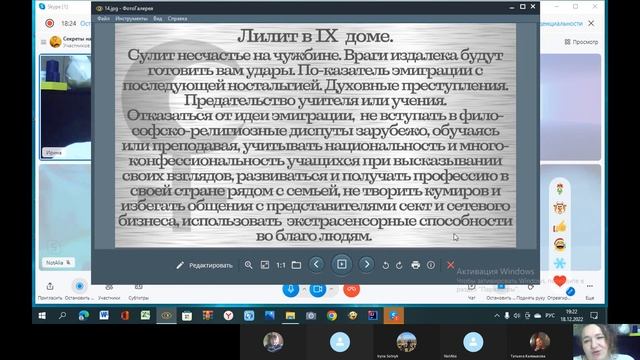
Task: Open the folder browse icon in viewer toolbar
Action: (297, 265)
